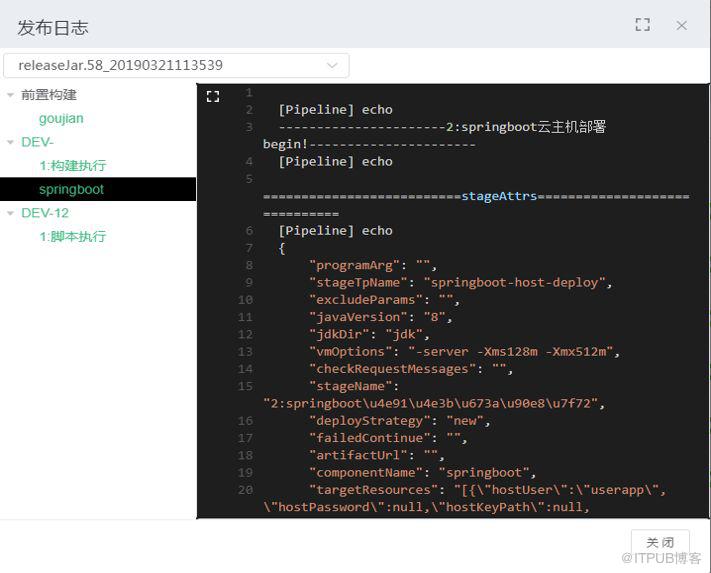Click the DEV- node label
The height and width of the screenshot is (573, 711).
pyautogui.click(x=37, y=142)
